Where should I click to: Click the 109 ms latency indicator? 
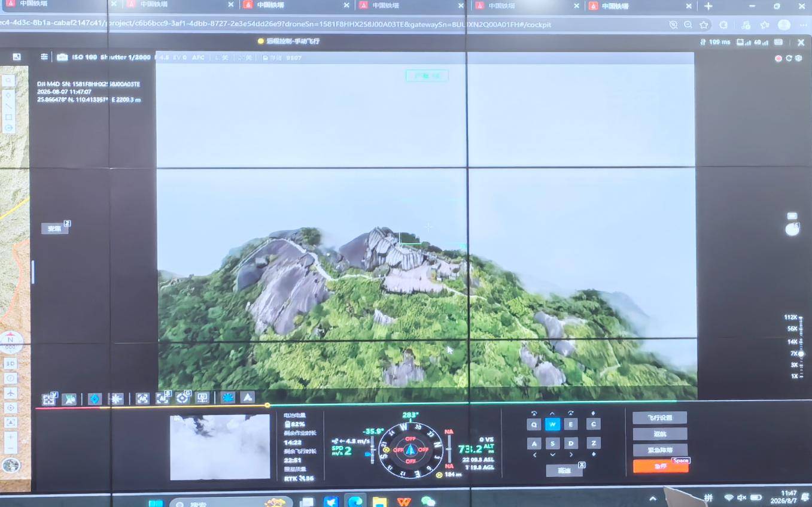click(715, 42)
